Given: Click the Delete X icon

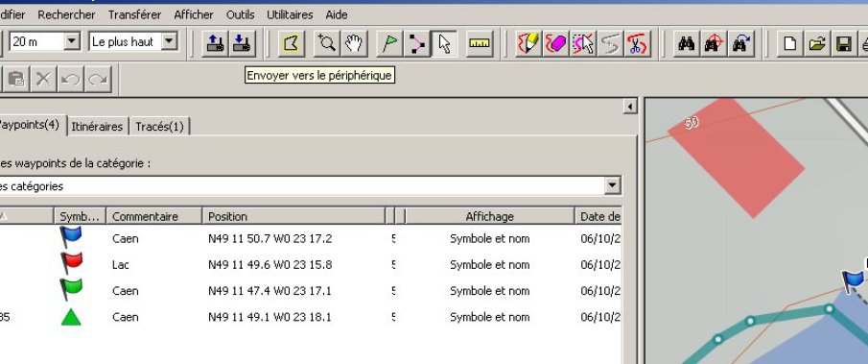Looking at the screenshot, I should coord(43,79).
